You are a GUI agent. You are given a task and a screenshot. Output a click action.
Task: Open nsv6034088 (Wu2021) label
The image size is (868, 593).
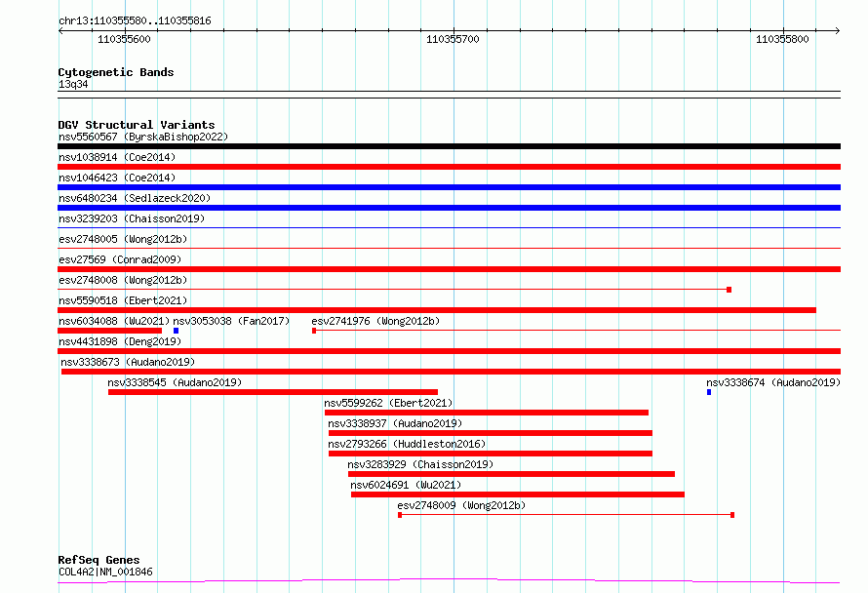click(114, 321)
